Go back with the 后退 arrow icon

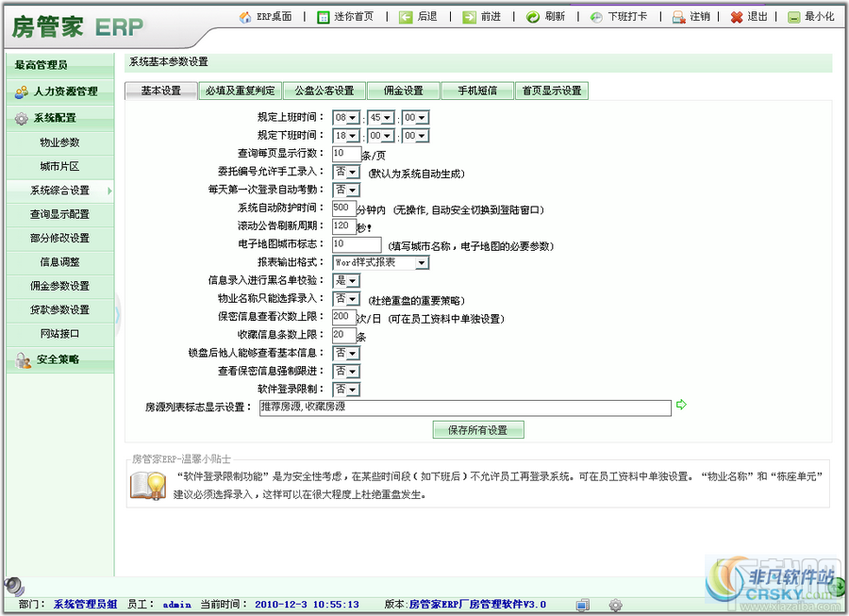(406, 17)
